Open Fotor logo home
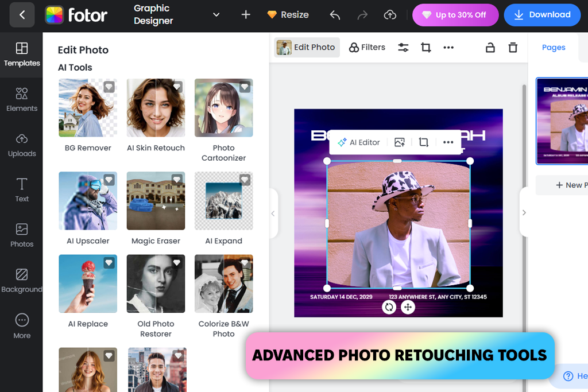The width and height of the screenshot is (588, 392). [x=76, y=15]
